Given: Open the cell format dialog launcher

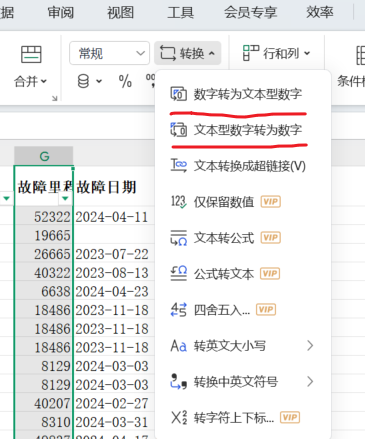Looking at the screenshot, I should coord(54,98).
